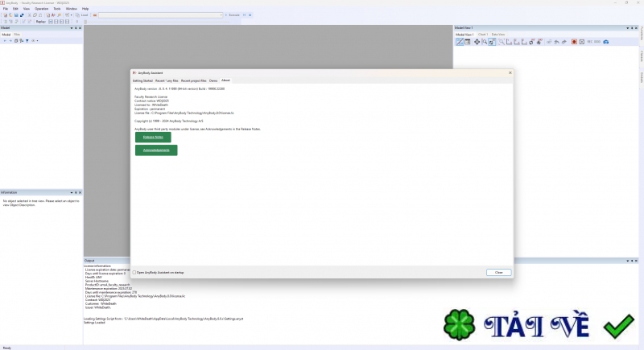This screenshot has width=644, height=350.
Task: Toggle Open AnyBody Assistant on startup checkbox
Action: coord(134,273)
